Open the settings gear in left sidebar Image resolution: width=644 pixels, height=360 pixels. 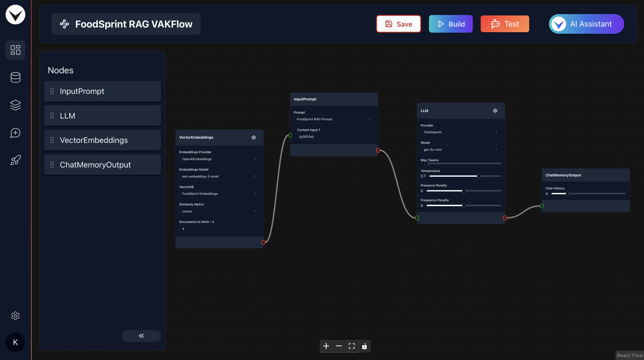(x=15, y=316)
